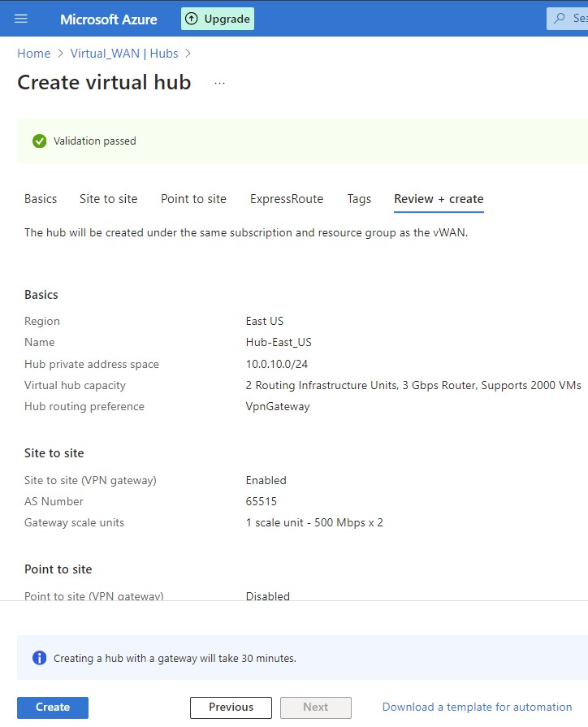Click the AS Number label

pyautogui.click(x=54, y=502)
